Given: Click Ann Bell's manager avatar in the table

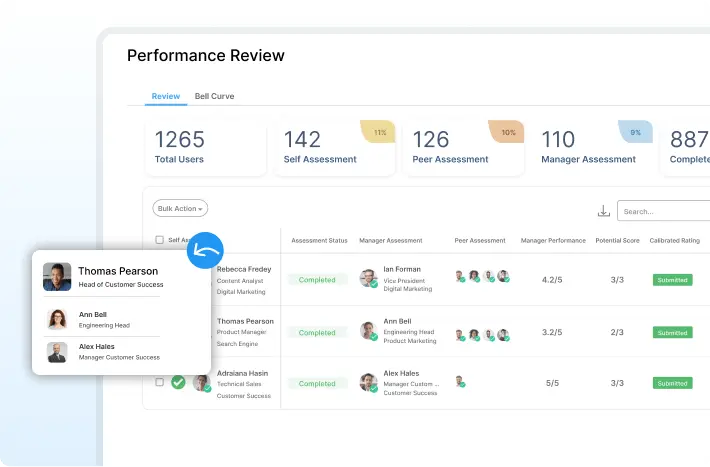Looking at the screenshot, I should point(368,331).
